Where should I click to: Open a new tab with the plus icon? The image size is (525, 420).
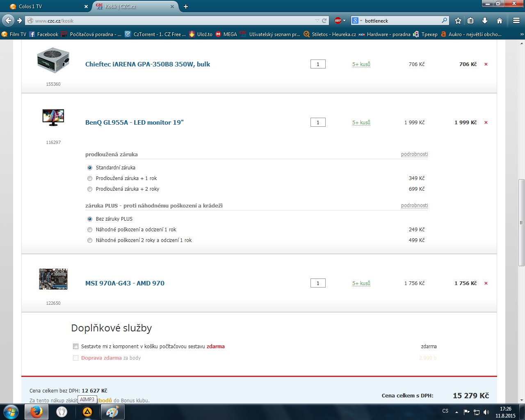click(186, 7)
